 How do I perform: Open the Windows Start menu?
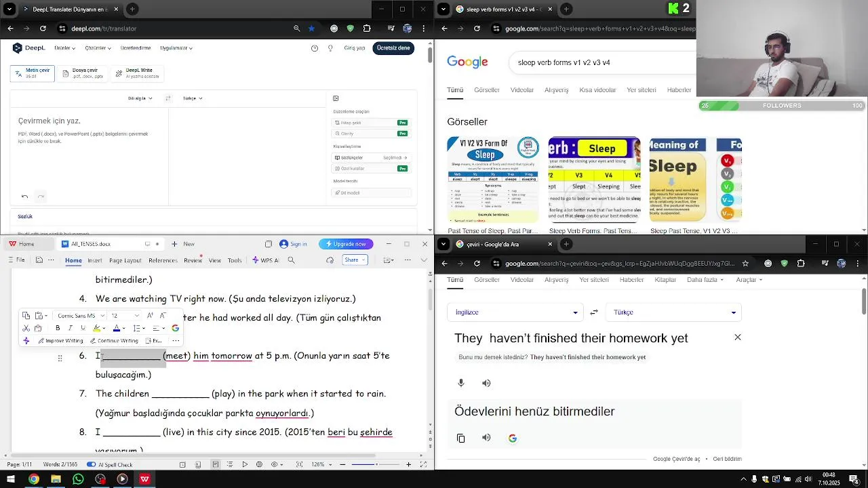coord(10,479)
